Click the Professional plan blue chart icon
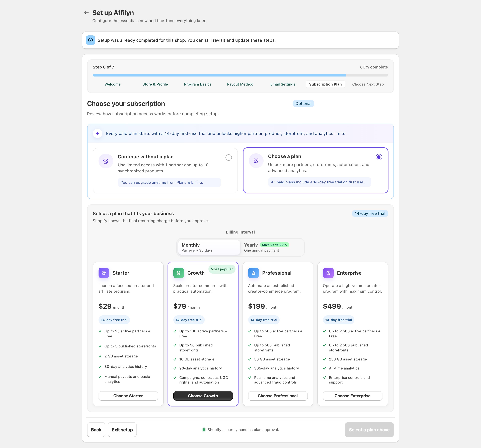481x448 pixels. pyautogui.click(x=253, y=273)
